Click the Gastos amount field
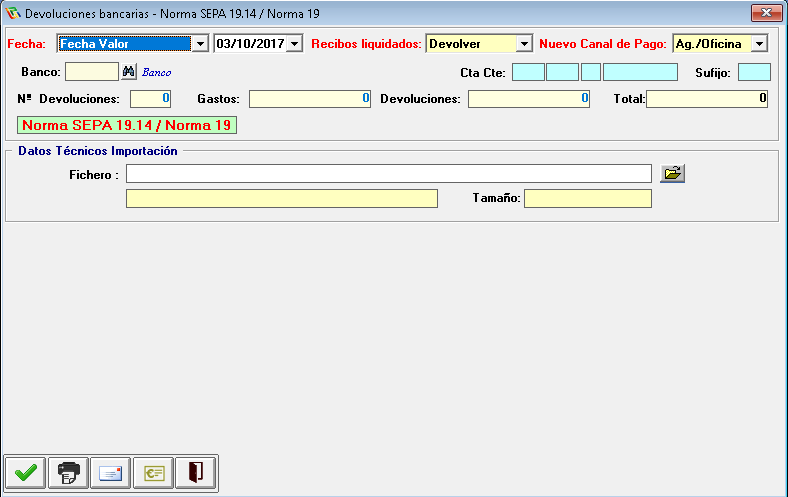This screenshot has height=497, width=788. click(310, 98)
